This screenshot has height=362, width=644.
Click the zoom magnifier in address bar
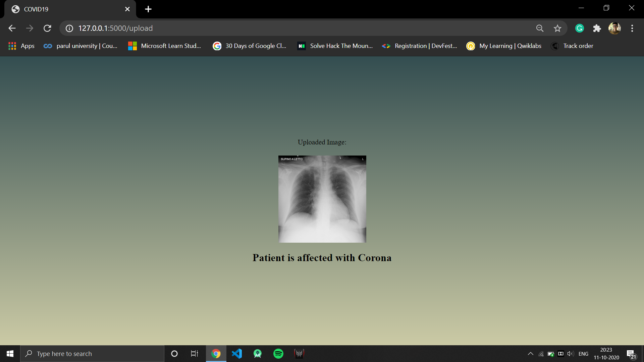point(540,28)
